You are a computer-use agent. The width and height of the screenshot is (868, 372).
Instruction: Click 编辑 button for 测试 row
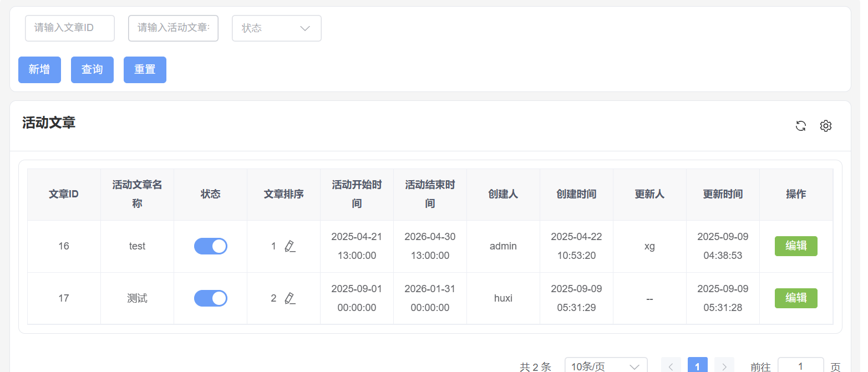(x=796, y=298)
